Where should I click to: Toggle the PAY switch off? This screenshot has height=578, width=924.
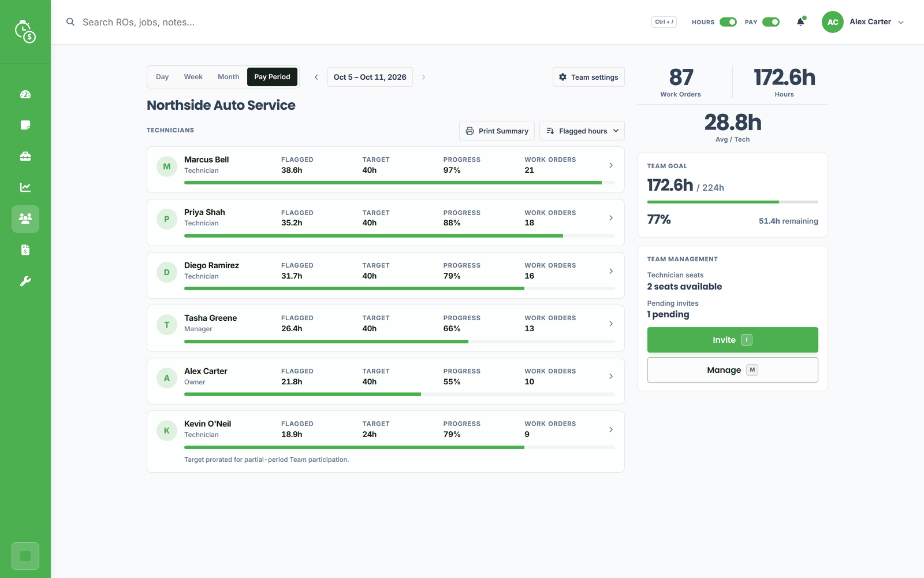(771, 22)
